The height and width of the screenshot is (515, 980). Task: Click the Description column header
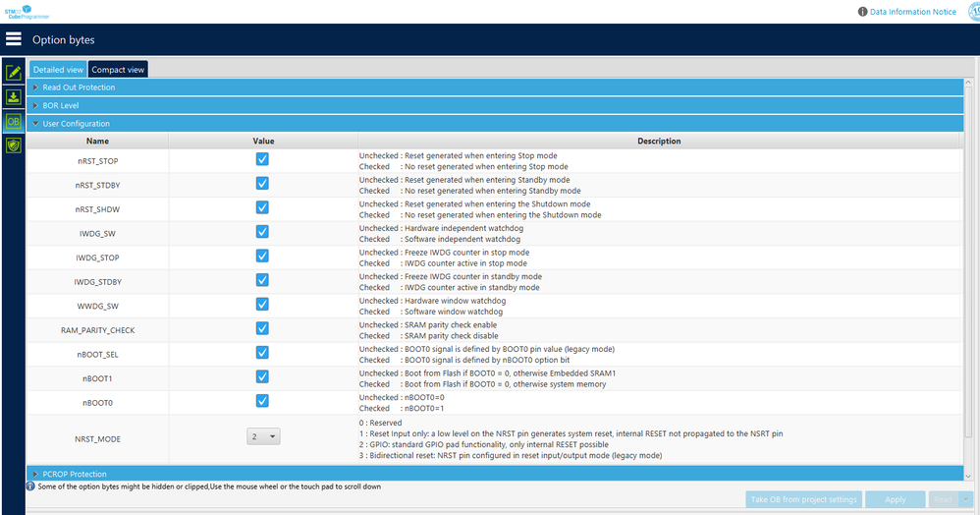click(659, 141)
